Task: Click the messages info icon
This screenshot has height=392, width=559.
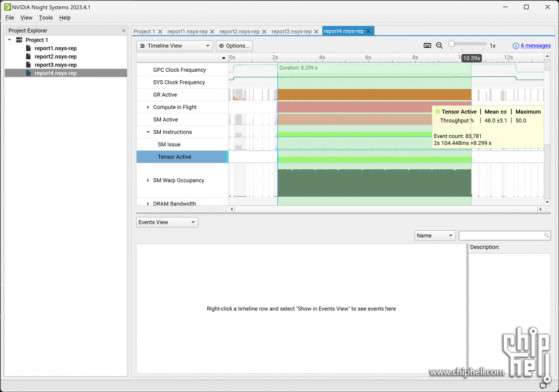Action: tap(516, 46)
